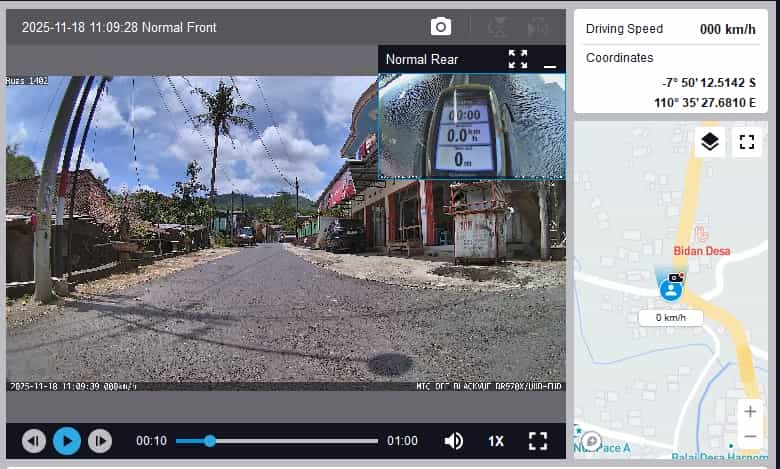The width and height of the screenshot is (780, 469).
Task: Expand the map to fullscreen
Action: (x=746, y=142)
